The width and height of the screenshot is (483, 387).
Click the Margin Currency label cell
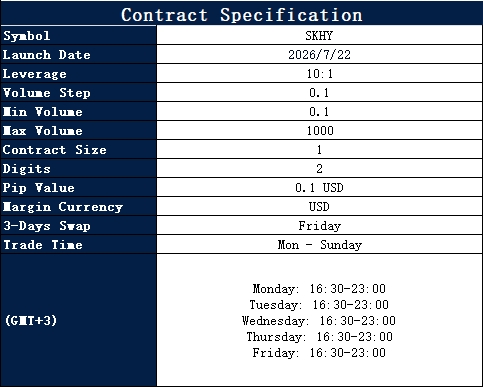point(78,206)
